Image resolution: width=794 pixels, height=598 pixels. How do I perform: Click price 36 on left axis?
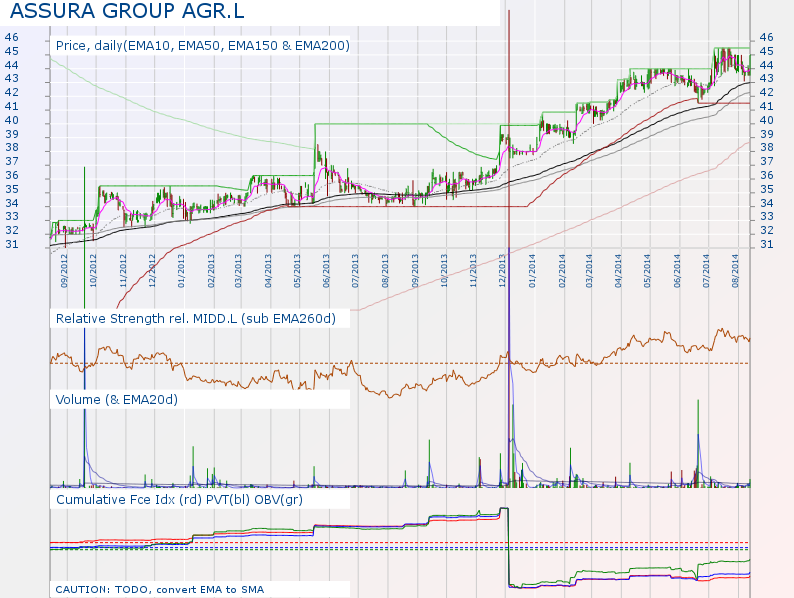pyautogui.click(x=12, y=175)
